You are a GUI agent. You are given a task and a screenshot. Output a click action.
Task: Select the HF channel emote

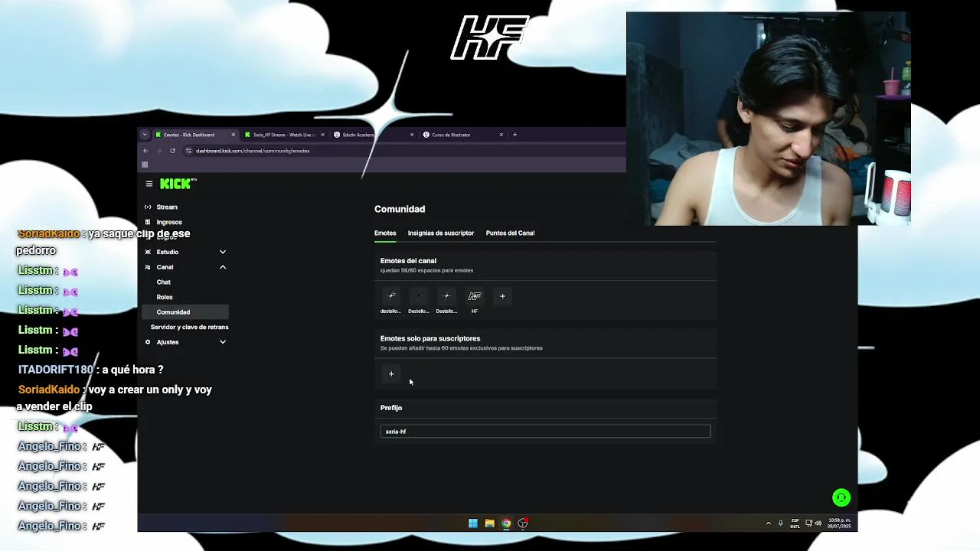(475, 296)
